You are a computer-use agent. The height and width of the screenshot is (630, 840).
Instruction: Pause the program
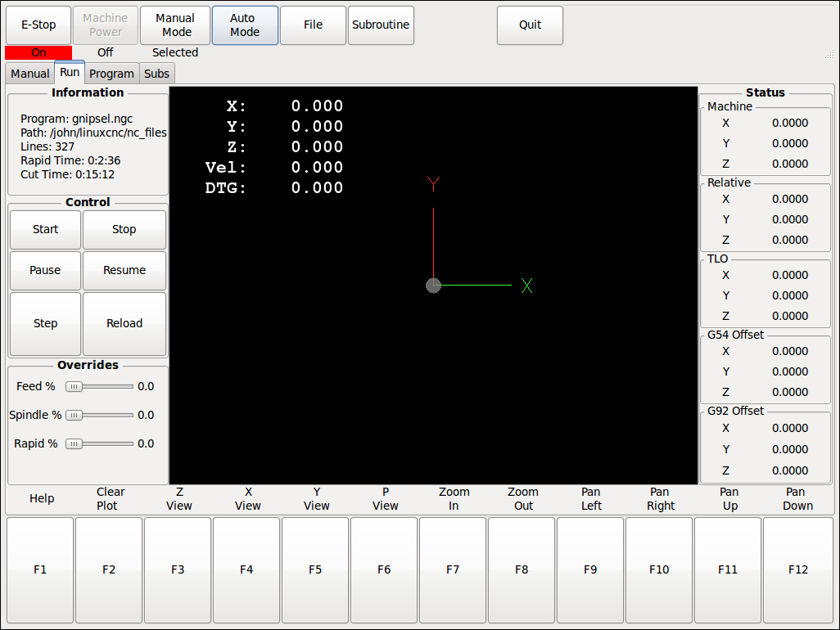tap(46, 270)
